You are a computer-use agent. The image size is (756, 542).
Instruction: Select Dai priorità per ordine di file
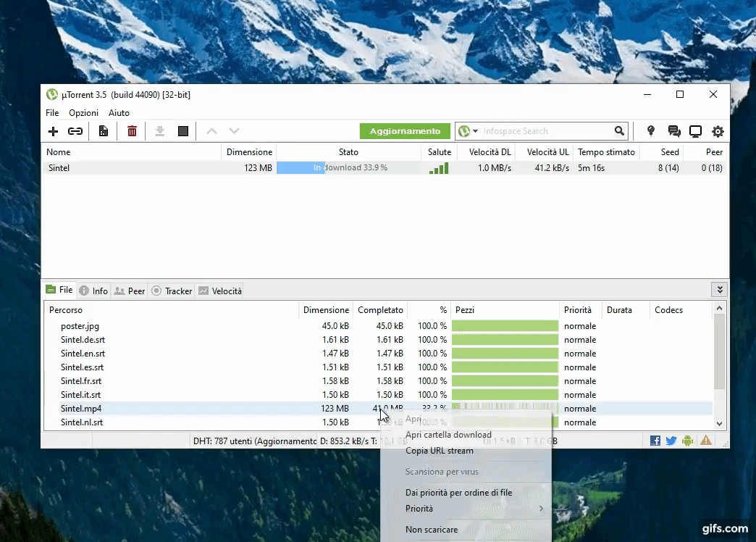pos(458,492)
